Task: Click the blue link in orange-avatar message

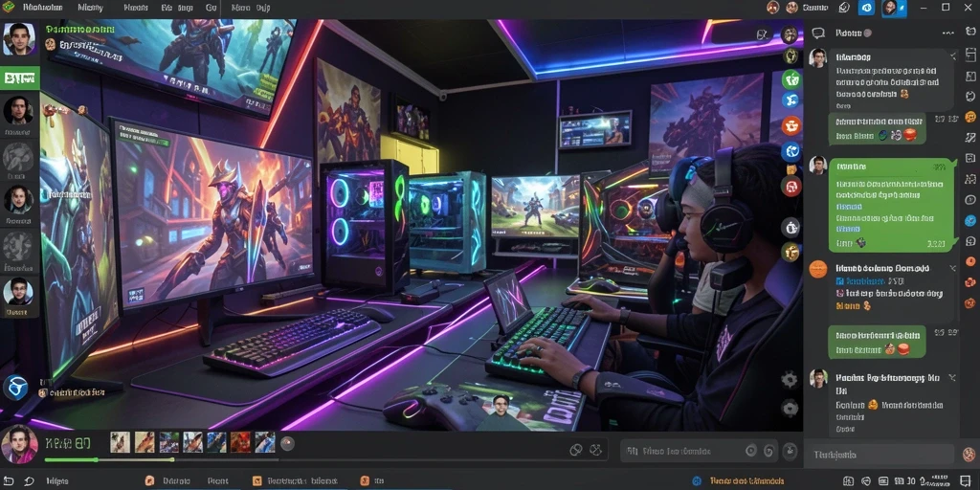Action: tap(865, 282)
